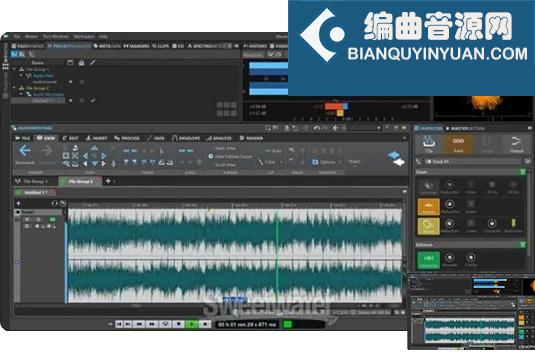
Task: Open the Analyze ribbon tab
Action: (219, 138)
